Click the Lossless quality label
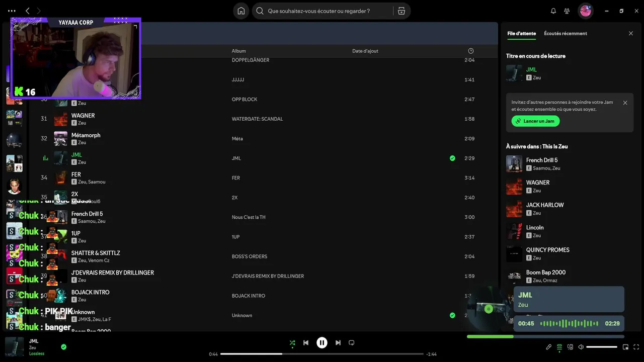 37,354
